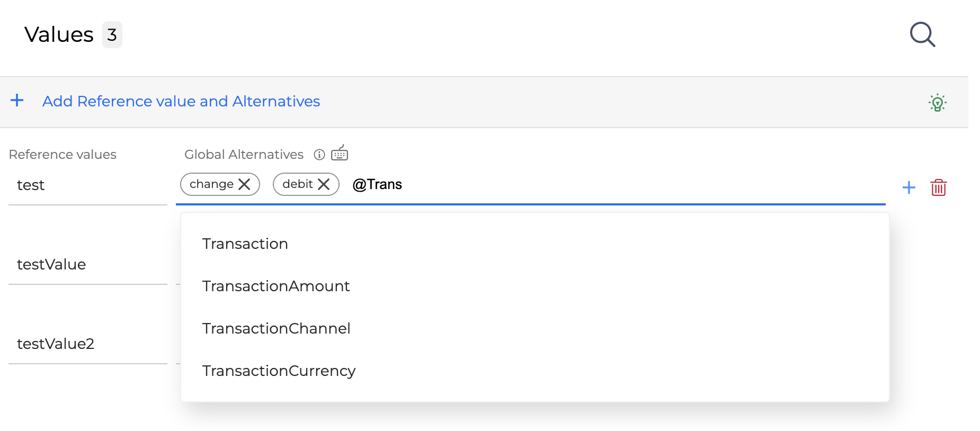Remove the "change" alternative chip
Viewport: 980px width, 431px height.
coord(245,184)
